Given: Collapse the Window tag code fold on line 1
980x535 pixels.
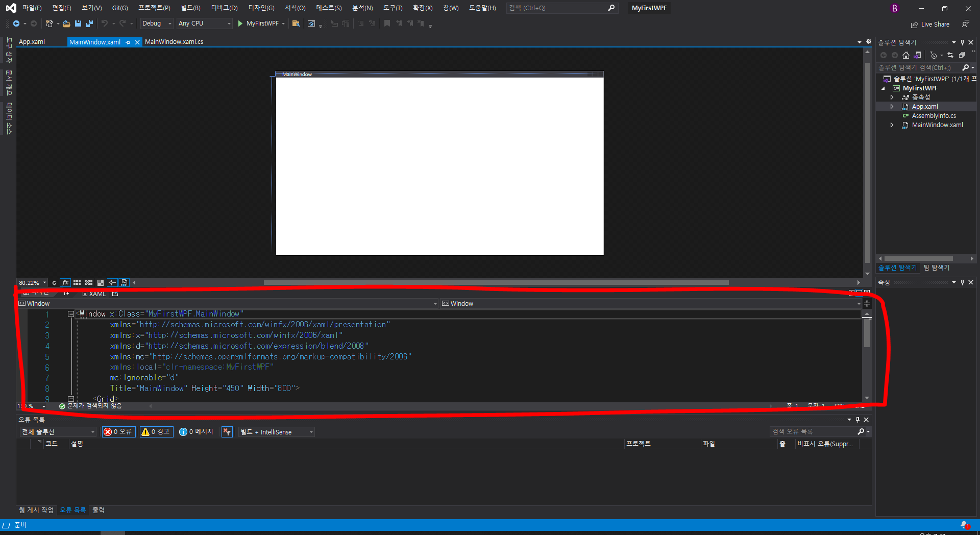Looking at the screenshot, I should pos(71,314).
